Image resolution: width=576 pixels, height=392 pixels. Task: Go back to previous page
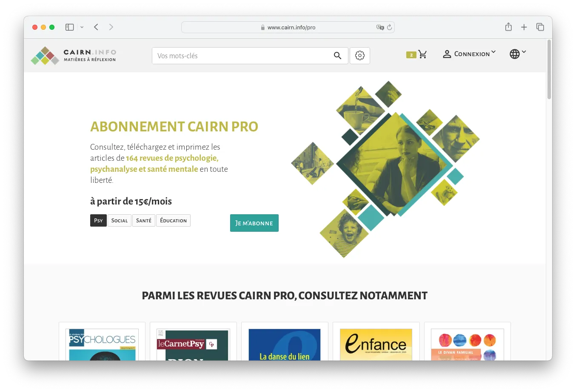[x=96, y=27]
